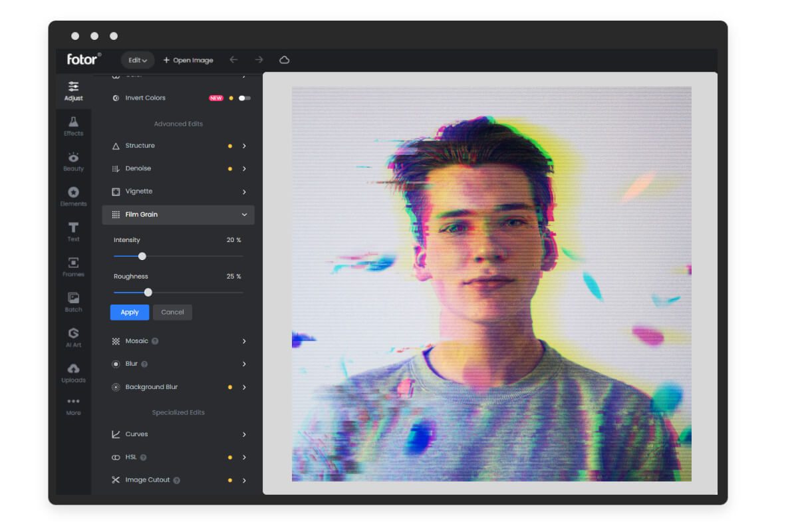Viewport: 798px width, 532px height.
Task: Click the cloud save icon
Action: [x=285, y=60]
